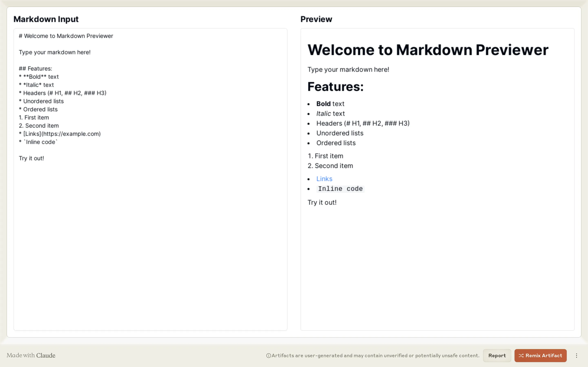Click the 'Bold text' bullet in the preview
This screenshot has width=588, height=367.
(330, 104)
